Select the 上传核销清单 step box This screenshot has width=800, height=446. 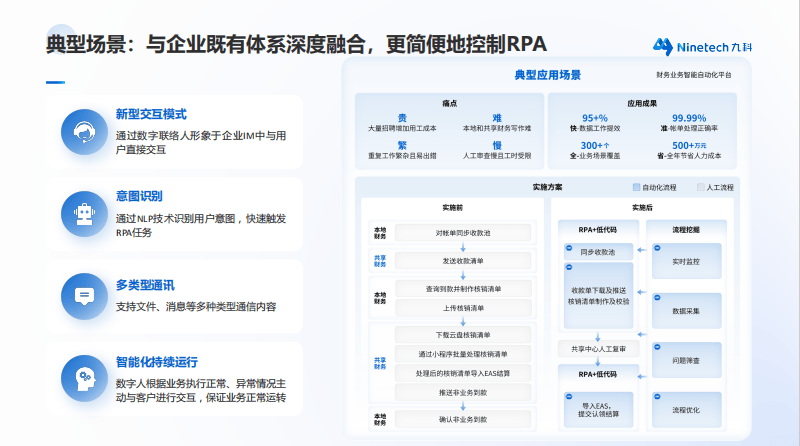coord(463,308)
